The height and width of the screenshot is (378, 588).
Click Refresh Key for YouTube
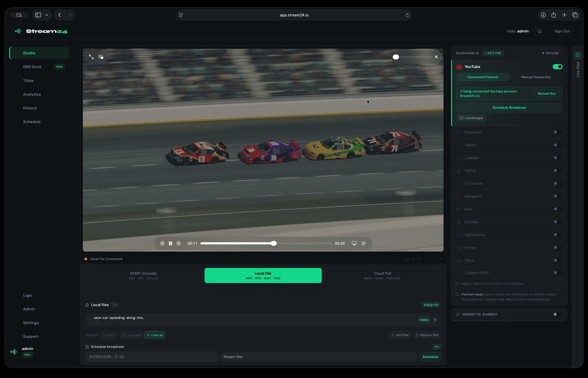tap(546, 94)
